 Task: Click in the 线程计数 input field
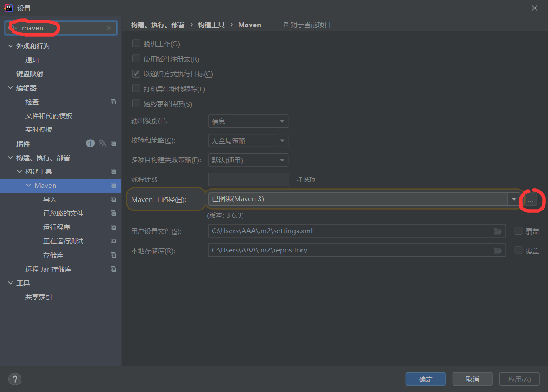point(248,179)
